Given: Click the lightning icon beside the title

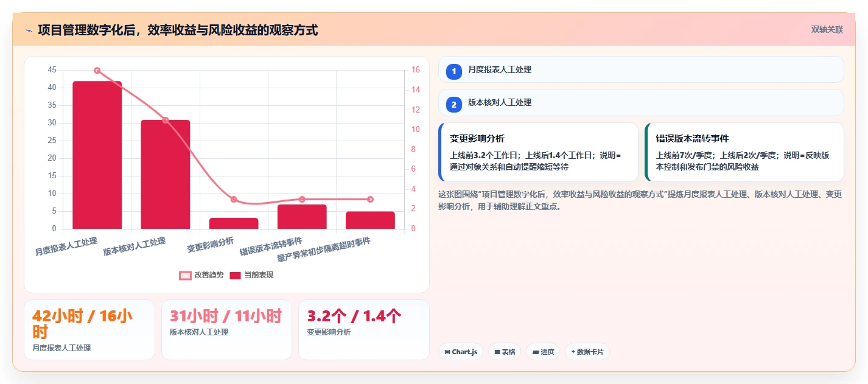Looking at the screenshot, I should (x=29, y=30).
